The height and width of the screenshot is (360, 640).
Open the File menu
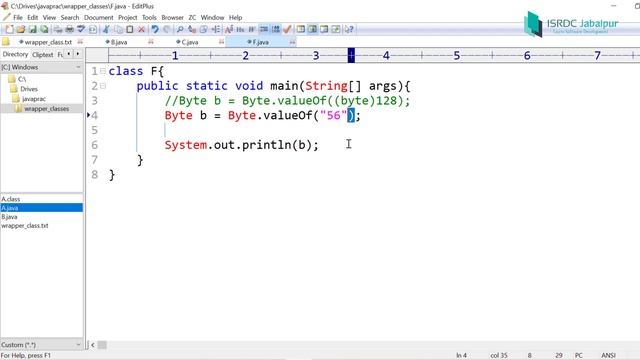tap(18, 18)
